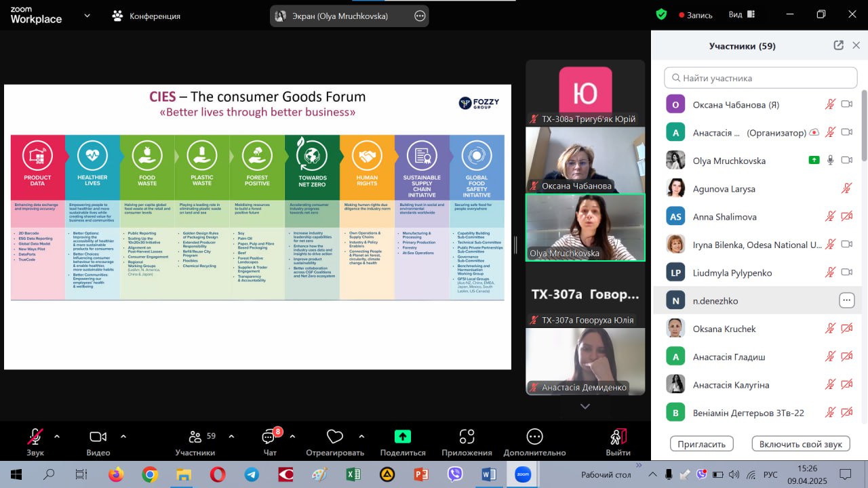868x488 pixels.
Task: Switch to the Конференция tab
Action: tap(146, 16)
